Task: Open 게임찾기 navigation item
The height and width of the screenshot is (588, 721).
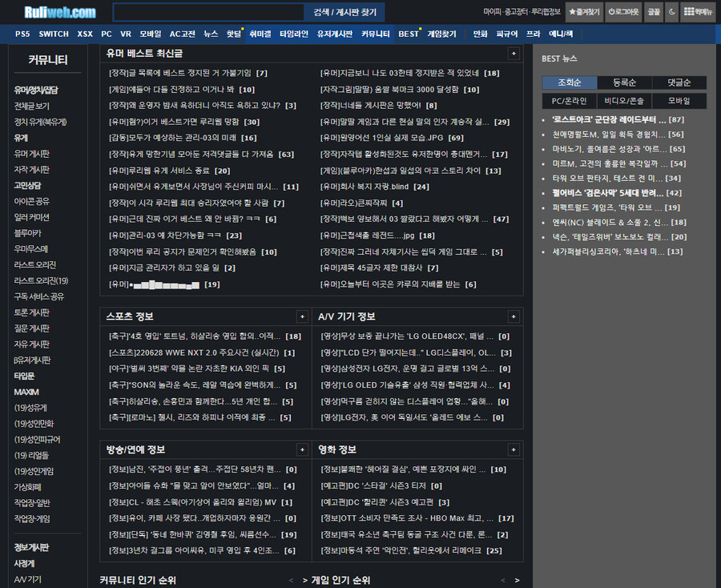Action: coord(441,34)
